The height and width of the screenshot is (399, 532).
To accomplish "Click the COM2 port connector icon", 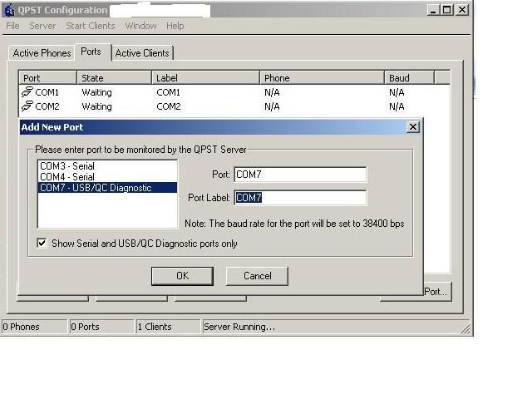I will pos(27,106).
